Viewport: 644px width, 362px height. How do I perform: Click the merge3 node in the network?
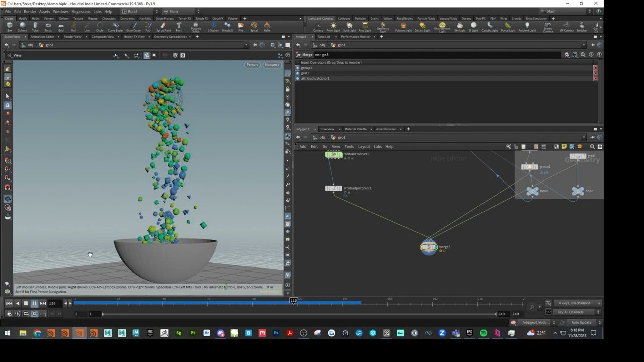tap(429, 247)
